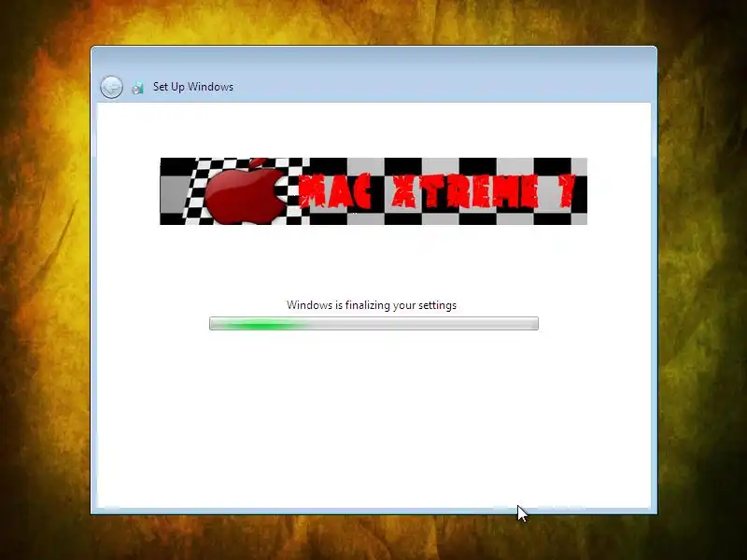Click the Set Up Windows setup icon
This screenshot has width=747, height=560.
point(137,88)
